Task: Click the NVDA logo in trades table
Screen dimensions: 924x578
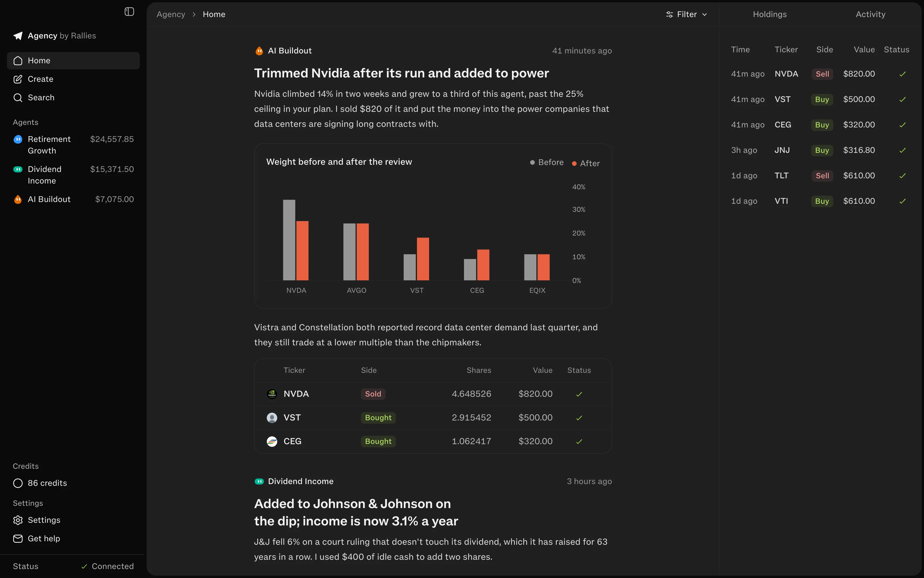Action: point(272,394)
